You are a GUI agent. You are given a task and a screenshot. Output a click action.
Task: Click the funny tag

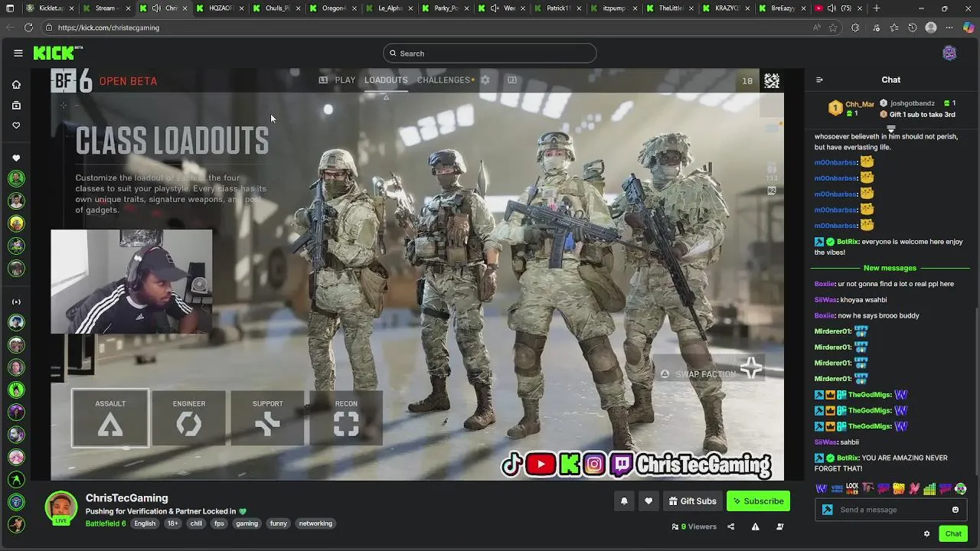[x=279, y=523]
